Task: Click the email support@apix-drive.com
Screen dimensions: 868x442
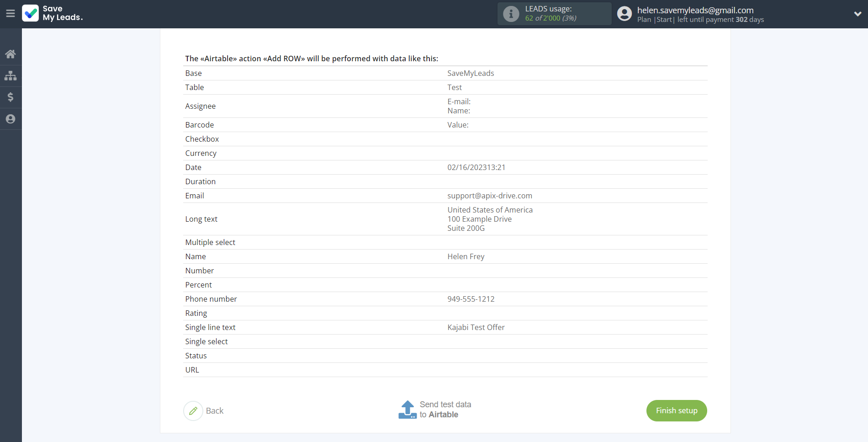Action: (x=490, y=196)
